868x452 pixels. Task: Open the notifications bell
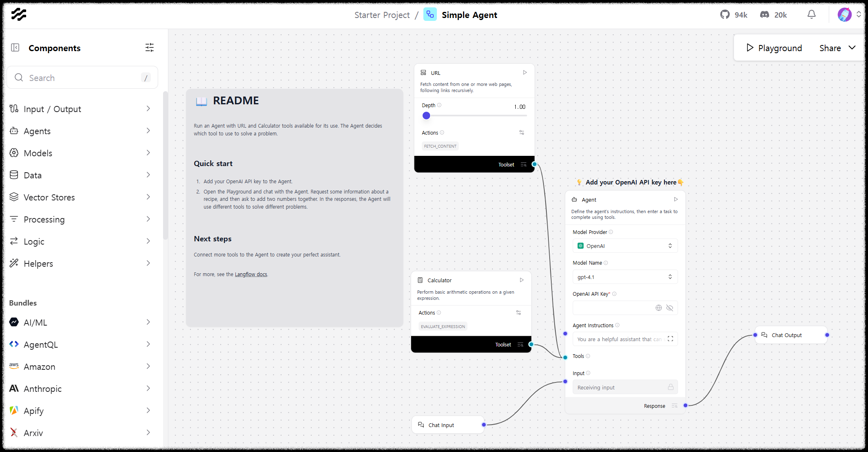coord(811,15)
